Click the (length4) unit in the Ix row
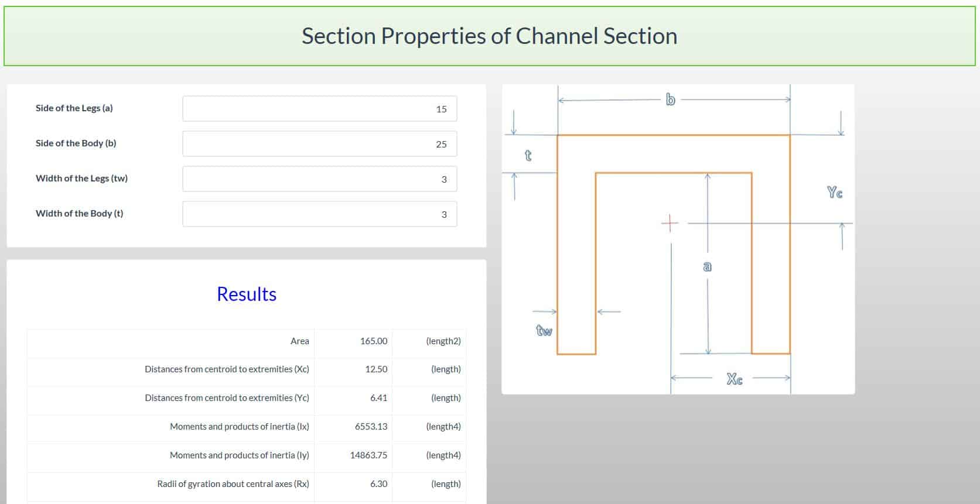 point(443,427)
